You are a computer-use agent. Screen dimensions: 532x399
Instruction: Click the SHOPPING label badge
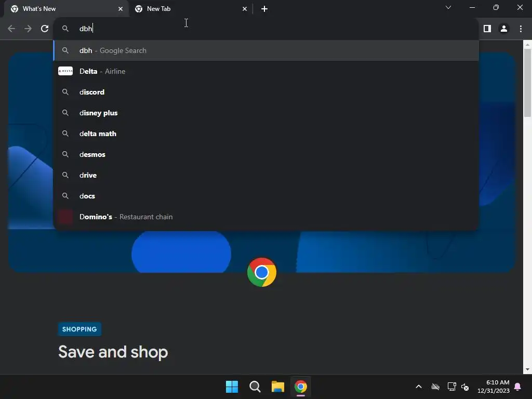(79, 329)
